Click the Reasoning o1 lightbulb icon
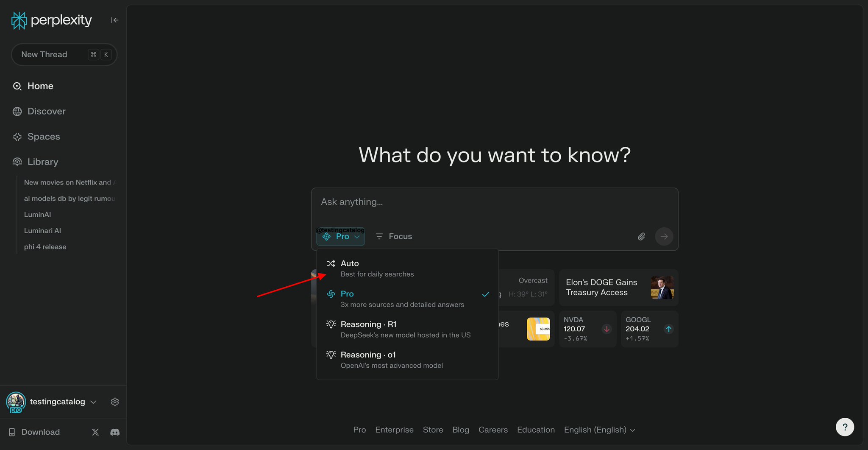The image size is (868, 450). point(331,355)
